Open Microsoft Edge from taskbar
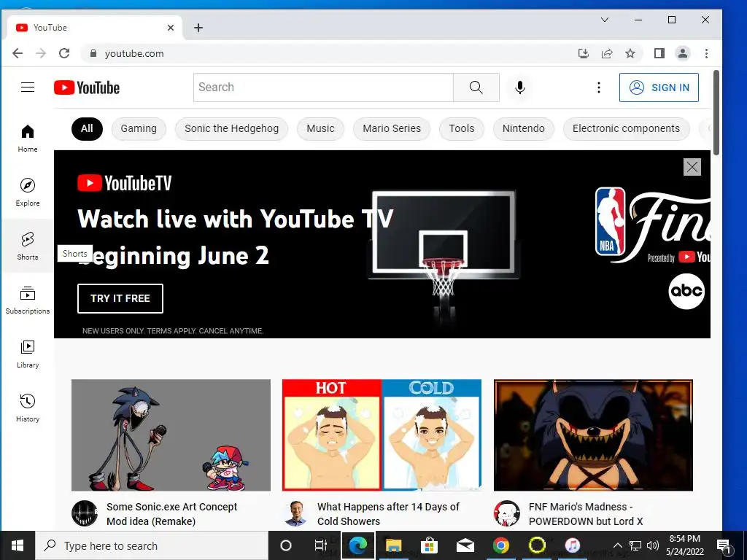 (x=357, y=545)
